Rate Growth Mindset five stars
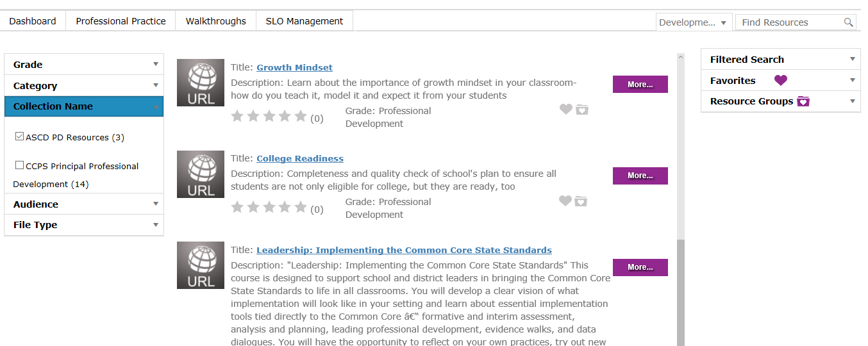Image resolution: width=868 pixels, height=346 pixels. point(301,116)
